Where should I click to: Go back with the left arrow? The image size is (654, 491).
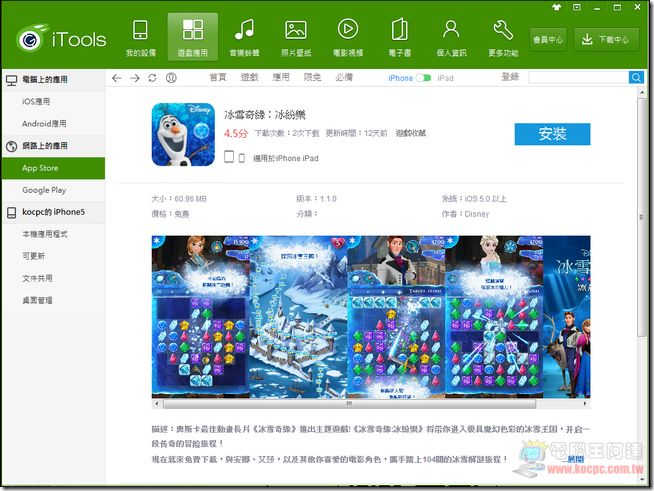tap(117, 78)
